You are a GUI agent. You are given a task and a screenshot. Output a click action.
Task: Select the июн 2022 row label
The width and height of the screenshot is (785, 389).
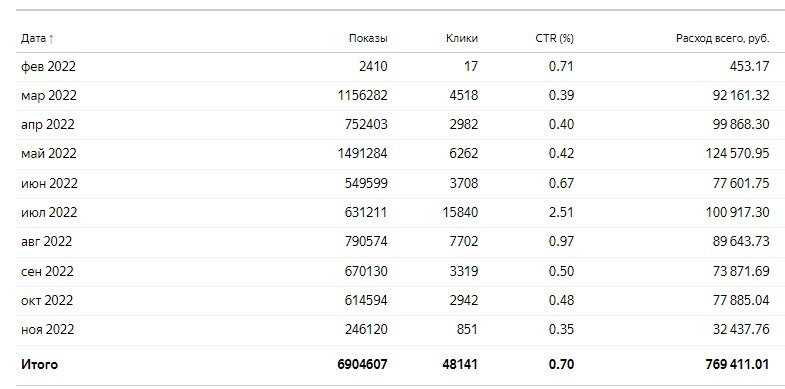point(49,183)
